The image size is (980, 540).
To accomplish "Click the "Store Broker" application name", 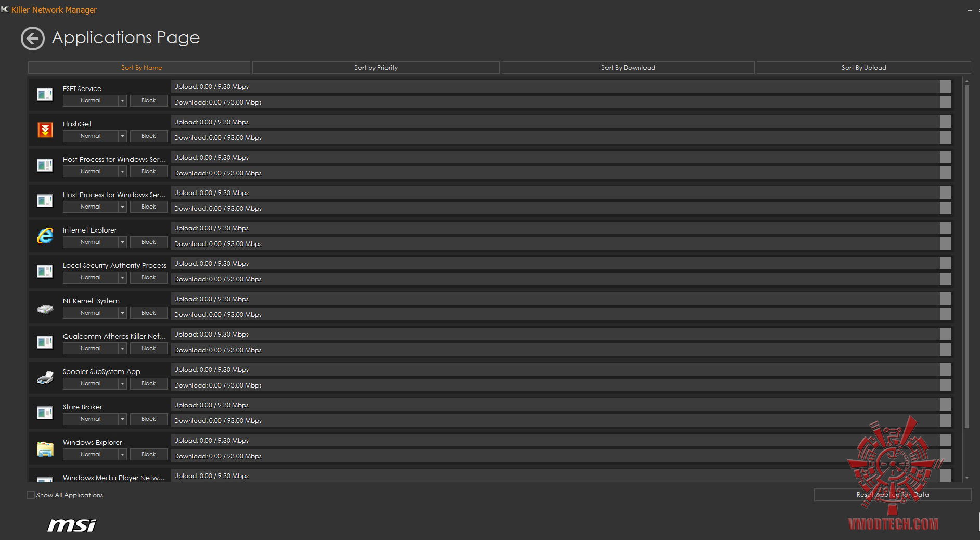I will click(x=83, y=407).
